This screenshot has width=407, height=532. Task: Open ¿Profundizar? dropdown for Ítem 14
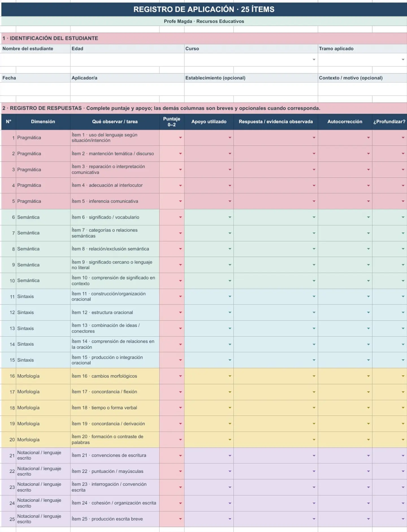pos(403,345)
